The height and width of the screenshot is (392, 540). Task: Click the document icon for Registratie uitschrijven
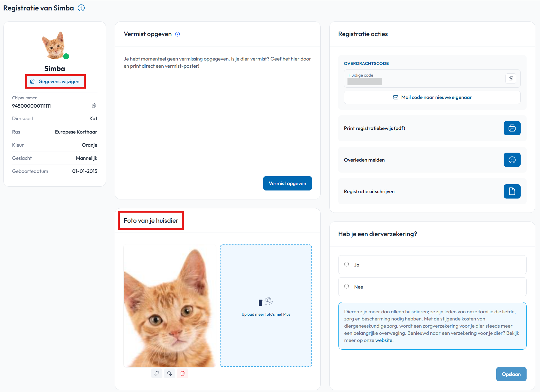pyautogui.click(x=512, y=191)
